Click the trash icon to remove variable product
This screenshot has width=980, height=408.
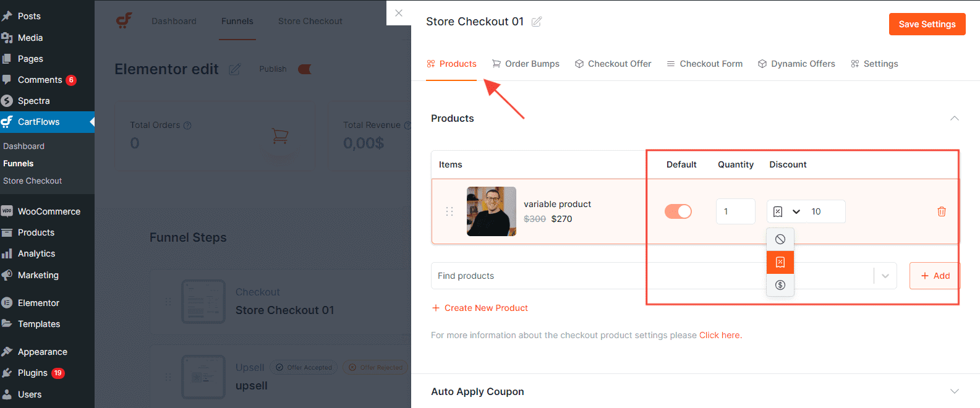click(x=942, y=211)
